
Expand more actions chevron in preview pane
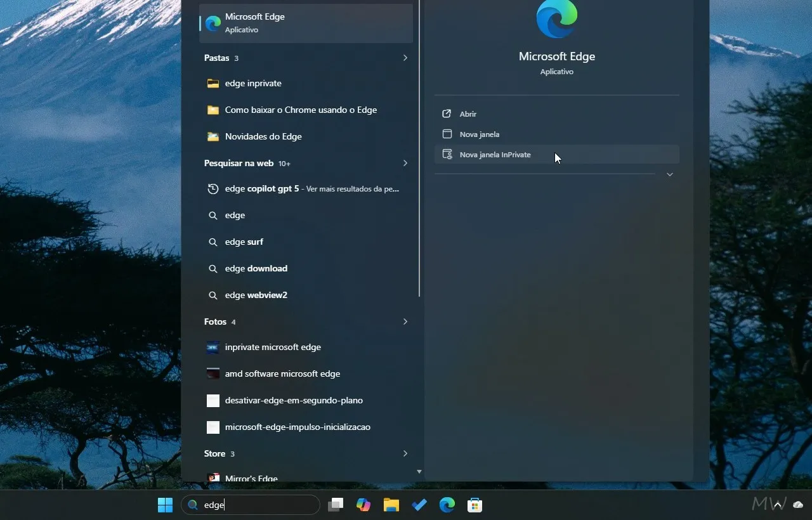coord(670,174)
